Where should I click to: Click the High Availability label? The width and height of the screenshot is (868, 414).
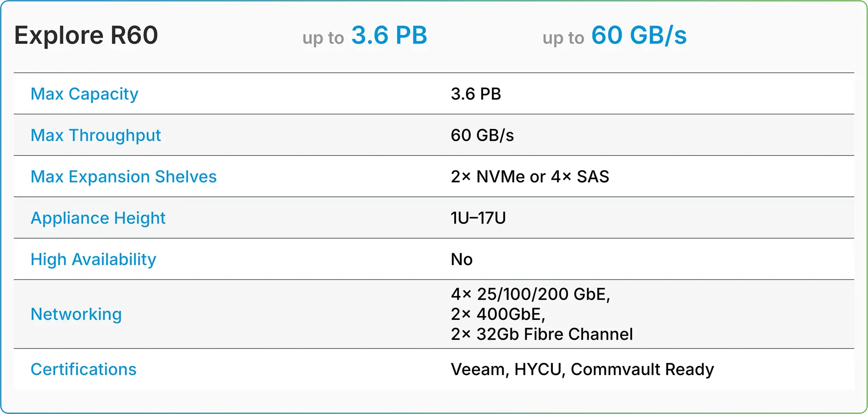[x=93, y=259]
